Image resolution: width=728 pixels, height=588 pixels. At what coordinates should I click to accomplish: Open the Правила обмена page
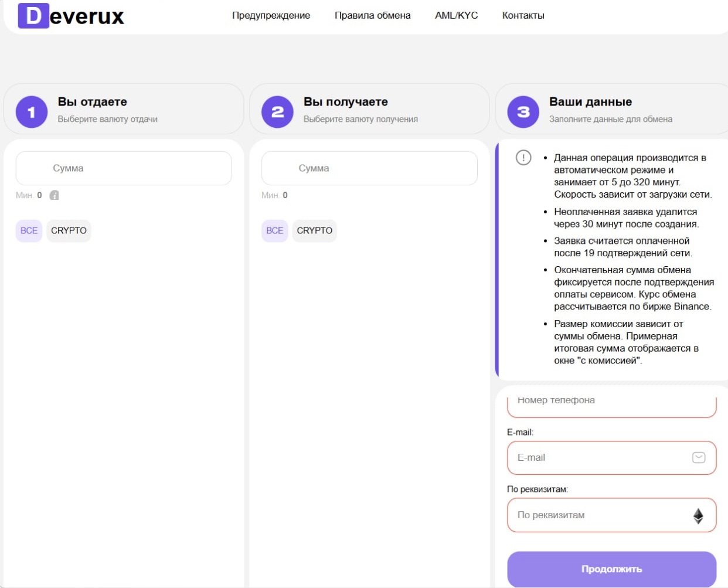(372, 15)
